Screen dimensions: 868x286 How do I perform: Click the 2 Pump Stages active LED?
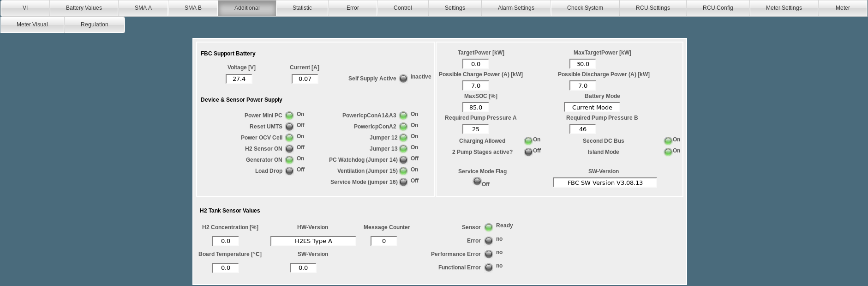528,152
